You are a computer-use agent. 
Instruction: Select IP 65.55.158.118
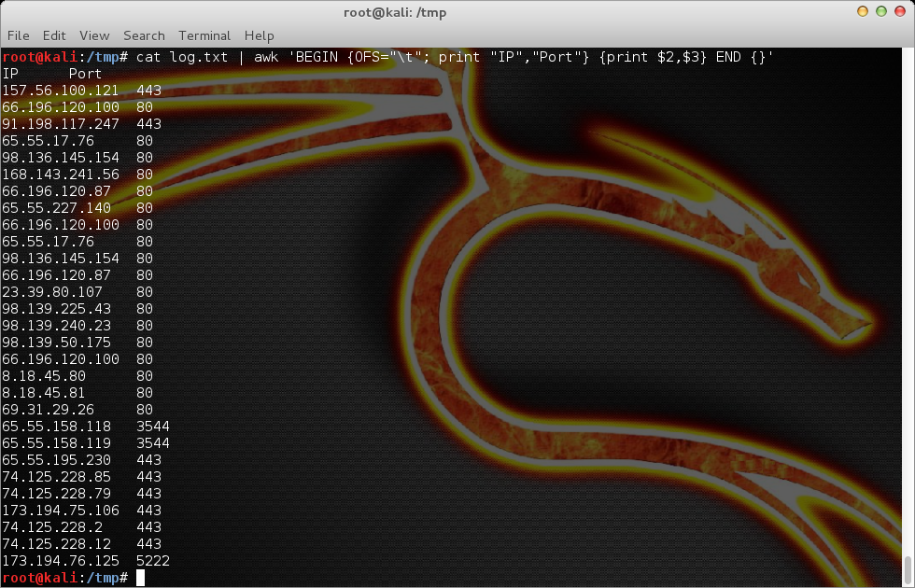click(x=56, y=427)
